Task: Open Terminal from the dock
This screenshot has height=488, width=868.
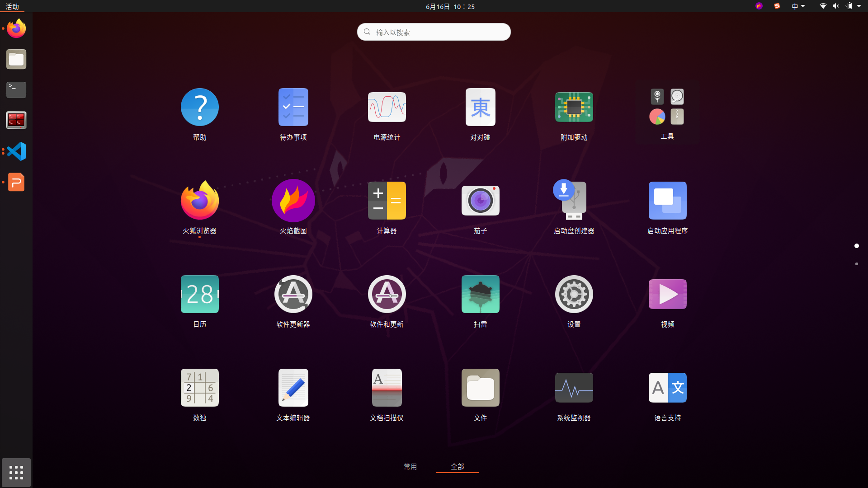Action: [x=16, y=90]
